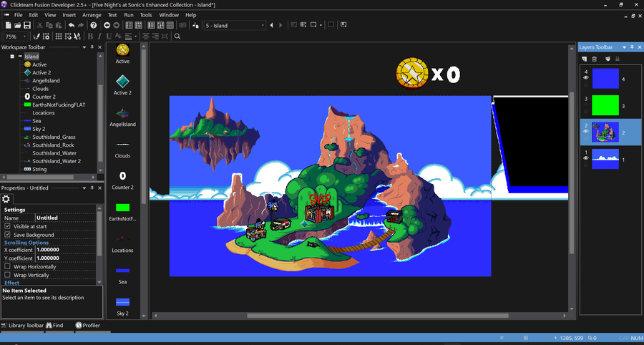Toggle visibility eye of layer 4
The image size is (644, 345).
click(x=586, y=77)
